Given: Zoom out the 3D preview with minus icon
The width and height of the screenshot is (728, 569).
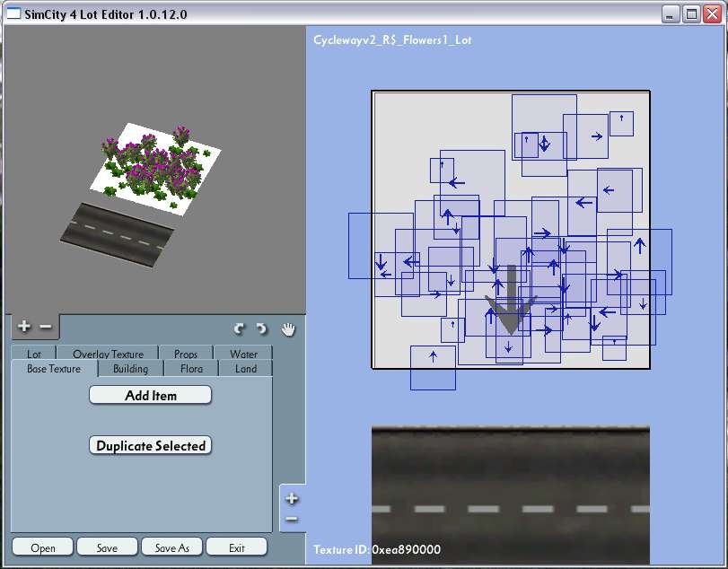Looking at the screenshot, I should [x=46, y=327].
